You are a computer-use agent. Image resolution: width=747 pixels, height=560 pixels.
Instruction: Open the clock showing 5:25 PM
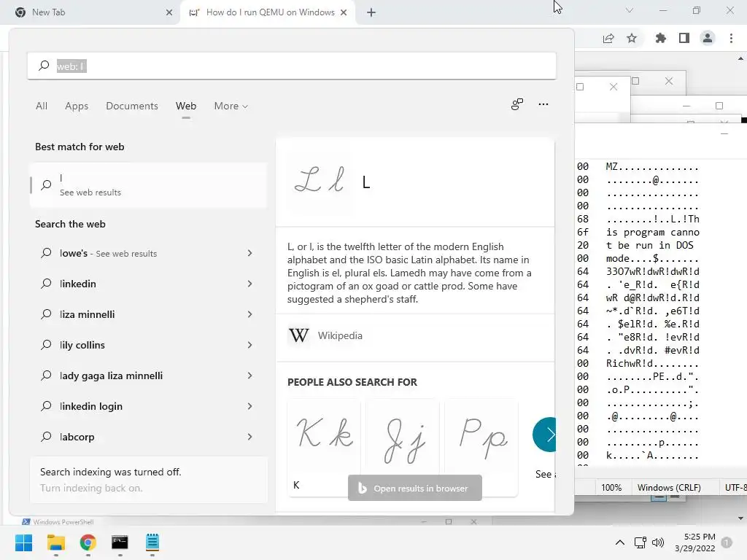(695, 542)
